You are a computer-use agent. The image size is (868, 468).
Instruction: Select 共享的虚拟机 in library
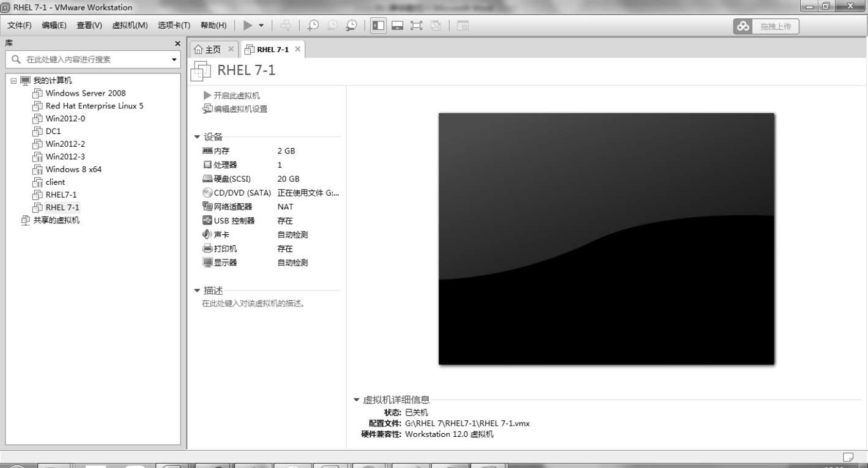click(x=56, y=220)
